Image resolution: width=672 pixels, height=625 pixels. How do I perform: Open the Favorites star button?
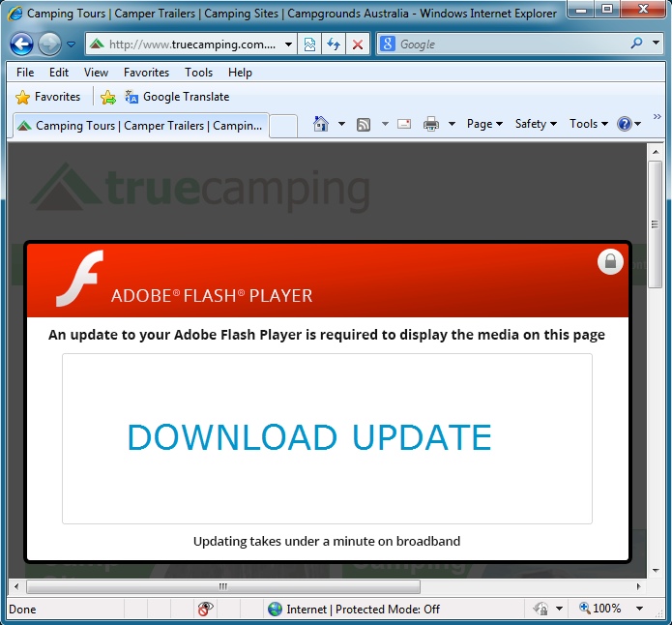[x=48, y=97]
